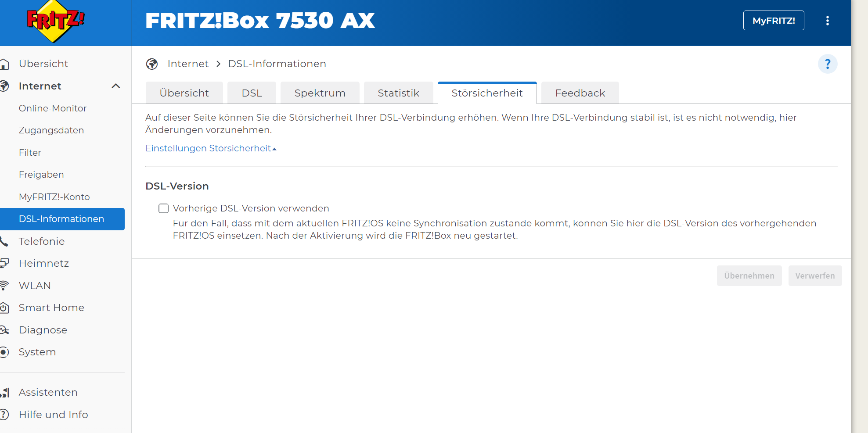This screenshot has height=433, width=868.
Task: Click the home icon beside Übersicht
Action: click(4, 64)
